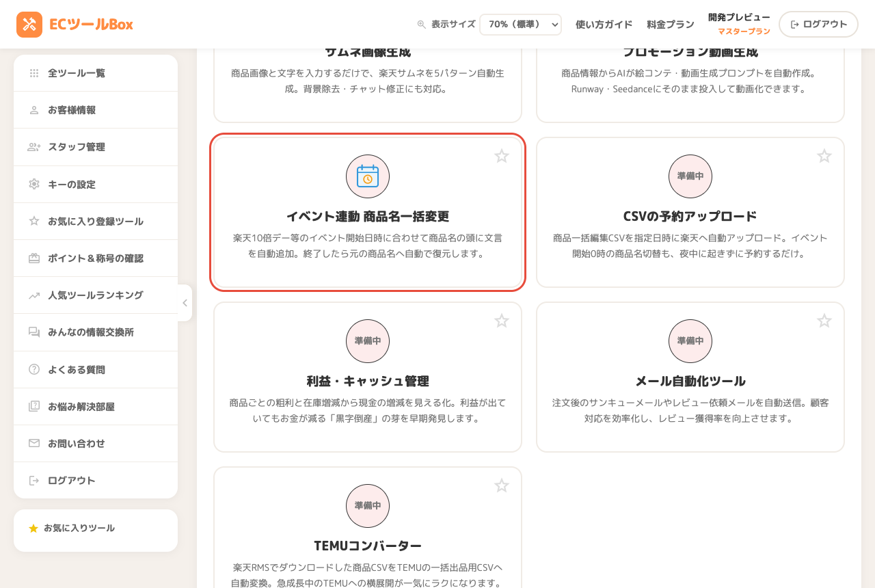Click the gear icon next to キーの設定
This screenshot has width=875, height=588.
pyautogui.click(x=34, y=184)
